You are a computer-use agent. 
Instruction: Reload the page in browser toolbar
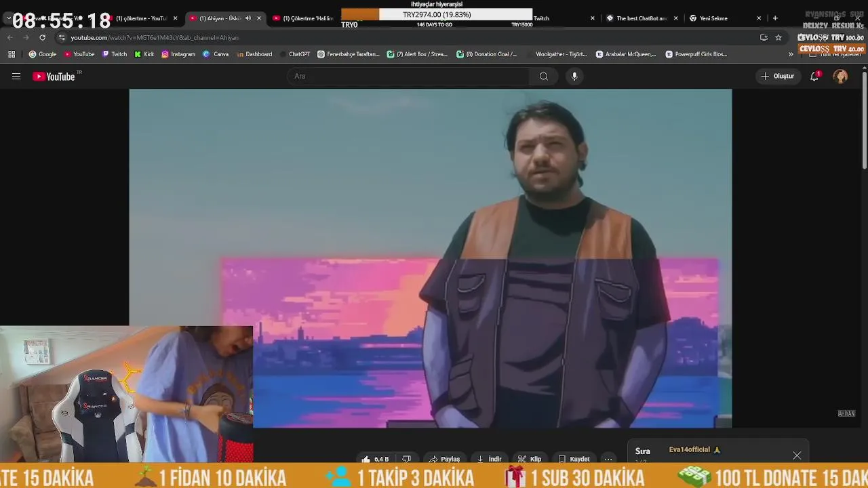(x=42, y=37)
